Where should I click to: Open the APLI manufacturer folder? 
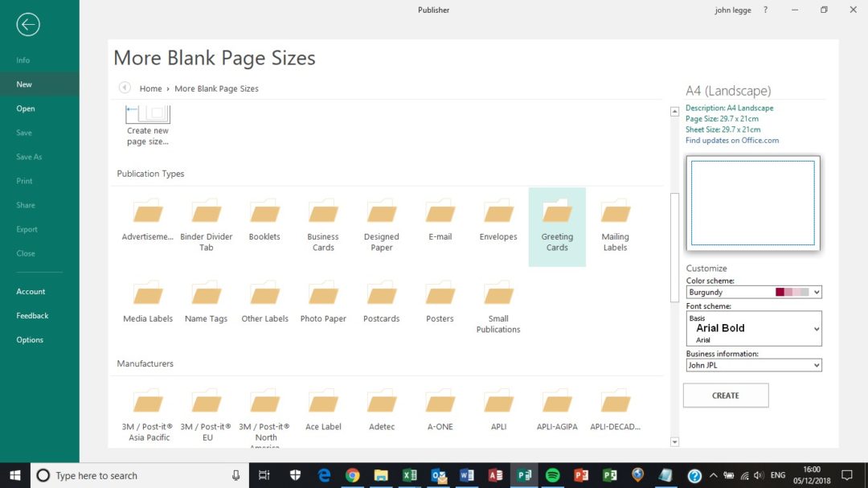(498, 411)
